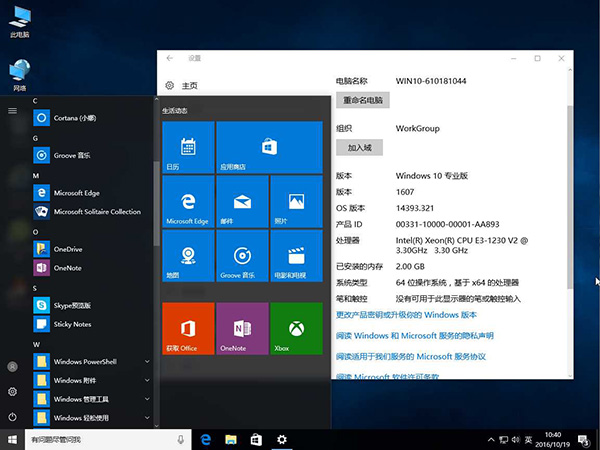The height and width of the screenshot is (450, 600).
Task: Click the microphone icon in the search box
Action: pos(181,439)
